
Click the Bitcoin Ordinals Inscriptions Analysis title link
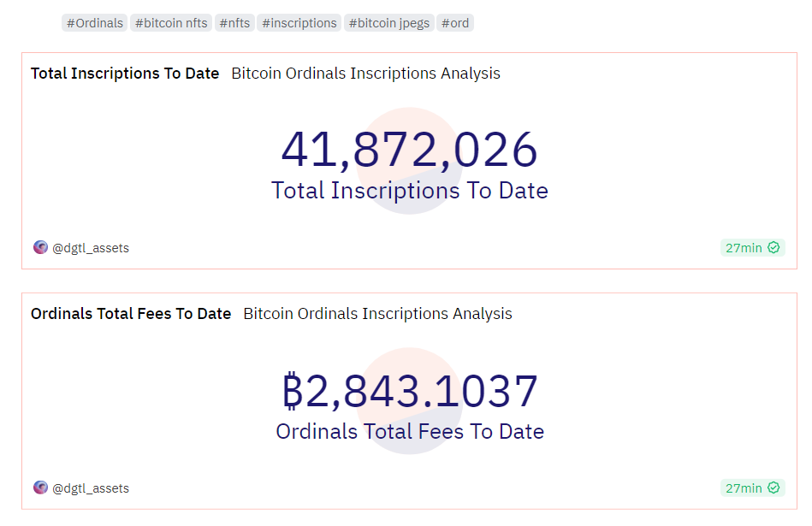365,74
